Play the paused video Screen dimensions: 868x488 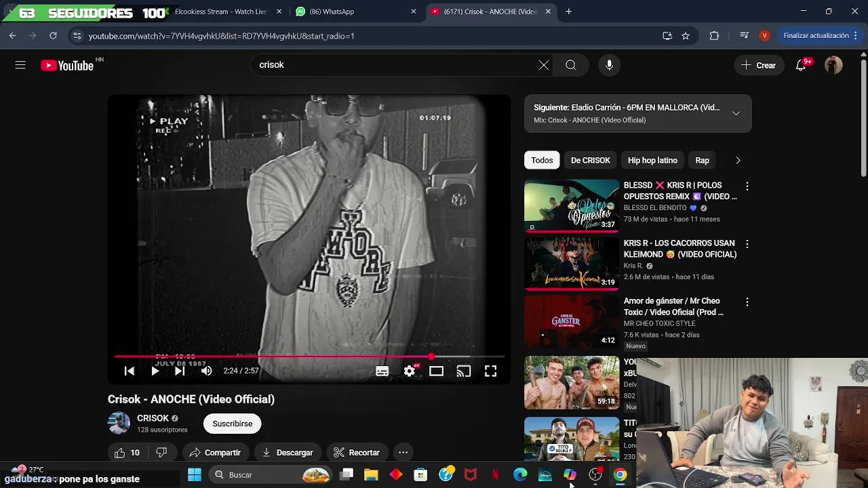(155, 371)
